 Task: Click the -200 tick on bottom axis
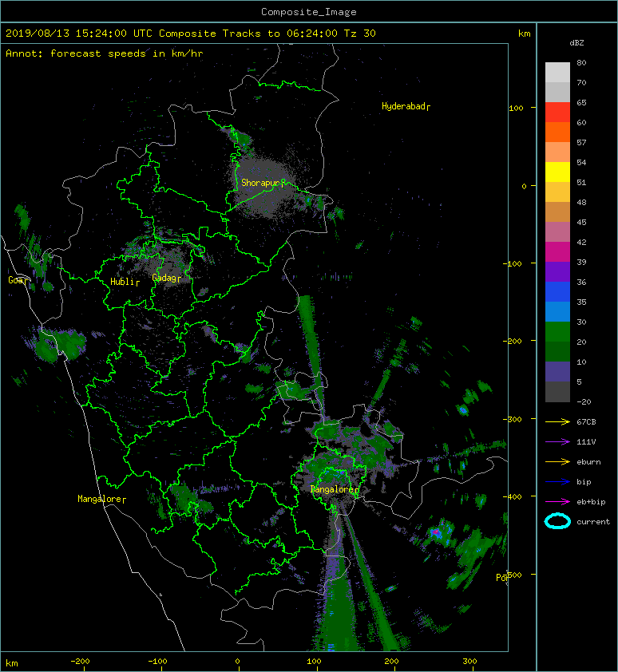pos(80,662)
